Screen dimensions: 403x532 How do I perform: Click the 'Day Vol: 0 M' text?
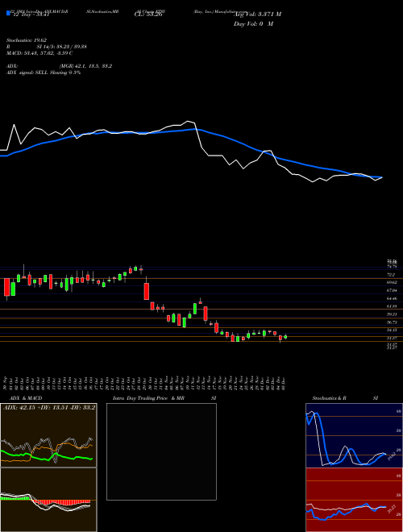click(x=253, y=23)
